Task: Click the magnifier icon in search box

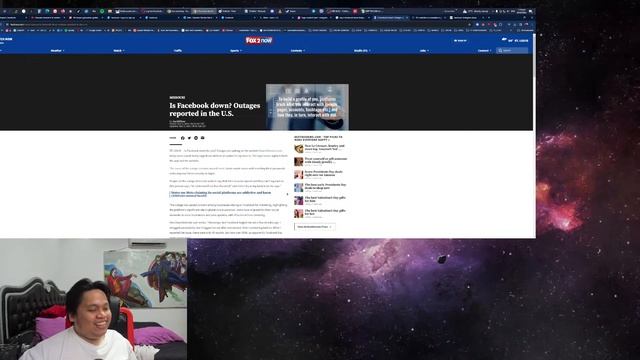Action: [500, 51]
